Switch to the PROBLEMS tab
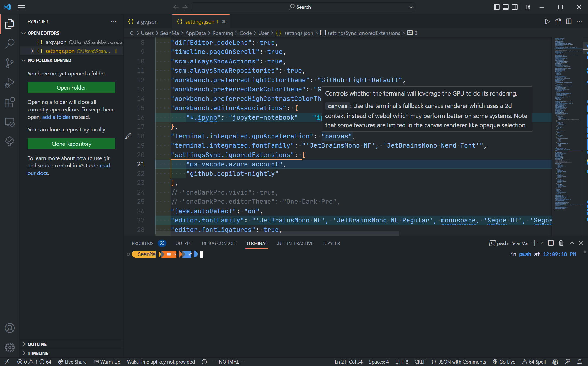 tap(142, 243)
